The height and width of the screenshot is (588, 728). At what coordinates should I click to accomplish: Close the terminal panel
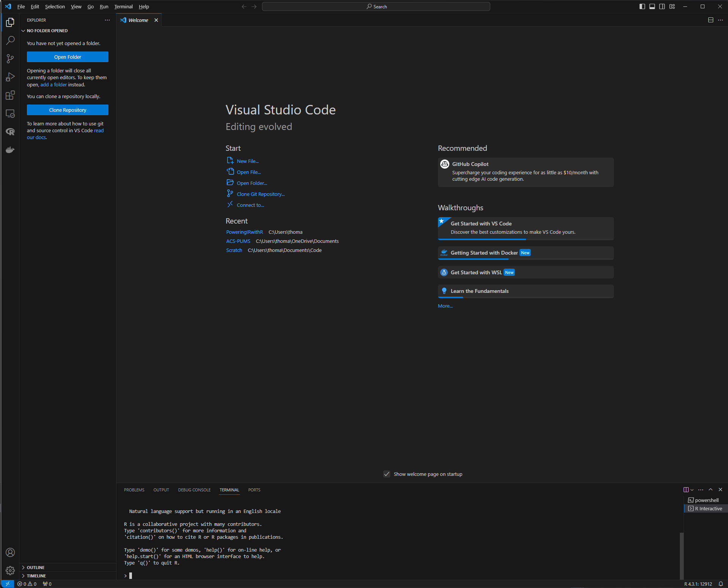[x=720, y=489]
